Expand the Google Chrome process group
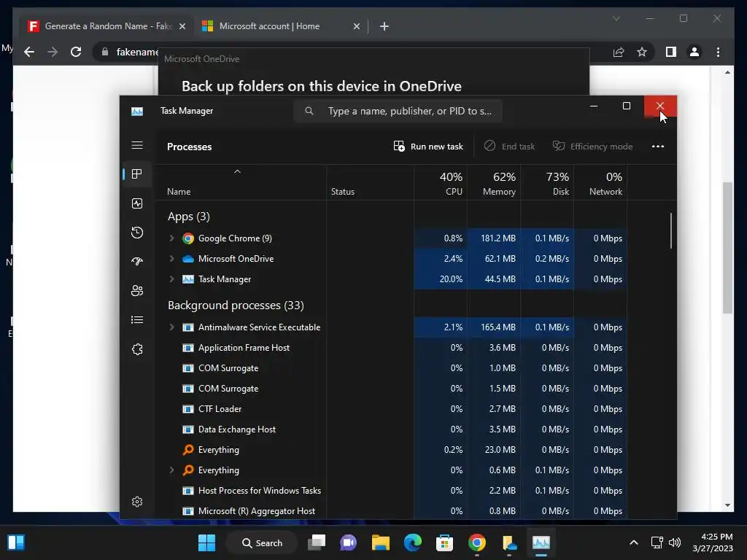This screenshot has height=560, width=747. tap(172, 238)
